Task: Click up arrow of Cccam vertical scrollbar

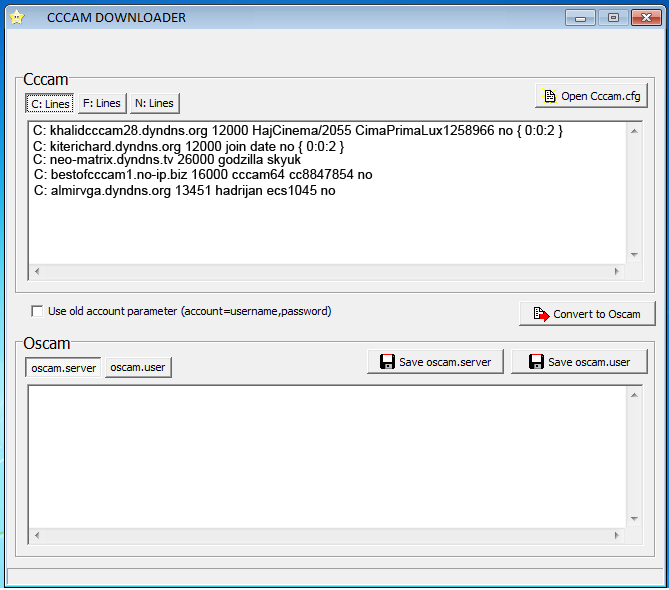Action: [x=634, y=131]
